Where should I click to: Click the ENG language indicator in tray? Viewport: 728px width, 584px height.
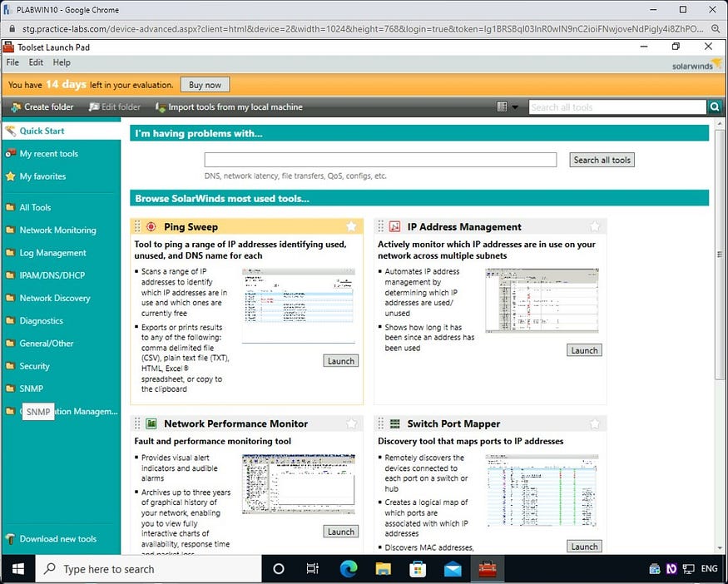coord(709,569)
